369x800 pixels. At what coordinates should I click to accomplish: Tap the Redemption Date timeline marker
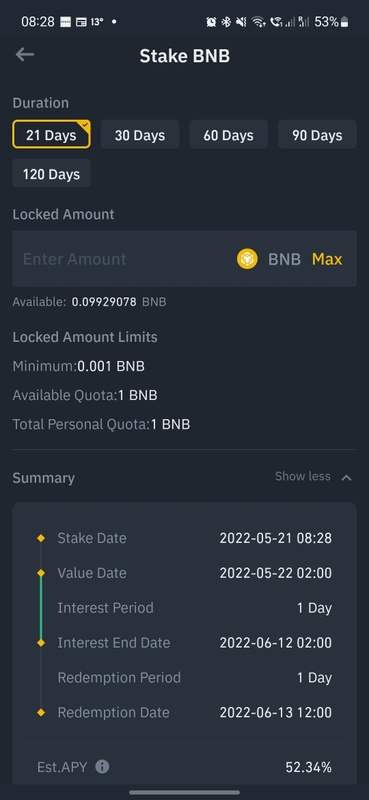(x=41, y=712)
